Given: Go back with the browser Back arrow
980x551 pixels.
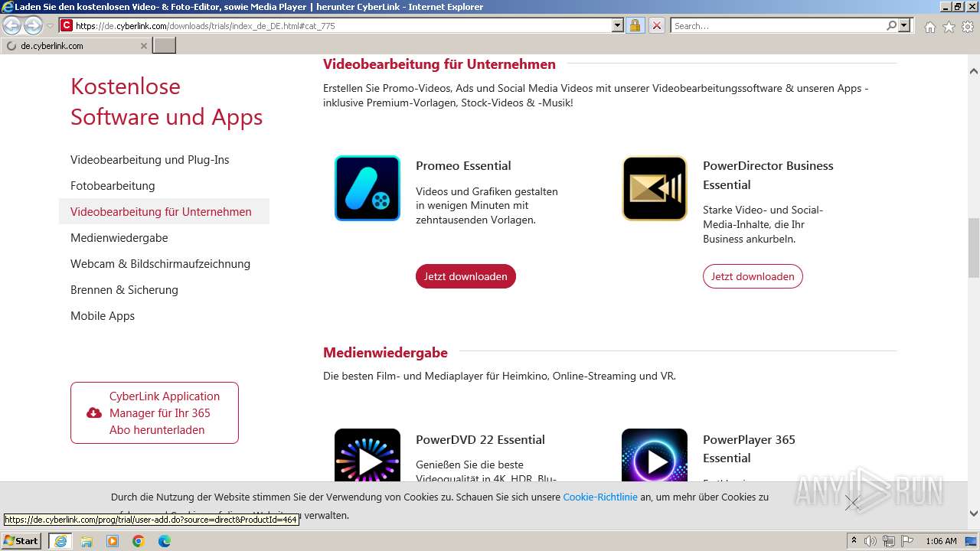Looking at the screenshot, I should [x=12, y=25].
